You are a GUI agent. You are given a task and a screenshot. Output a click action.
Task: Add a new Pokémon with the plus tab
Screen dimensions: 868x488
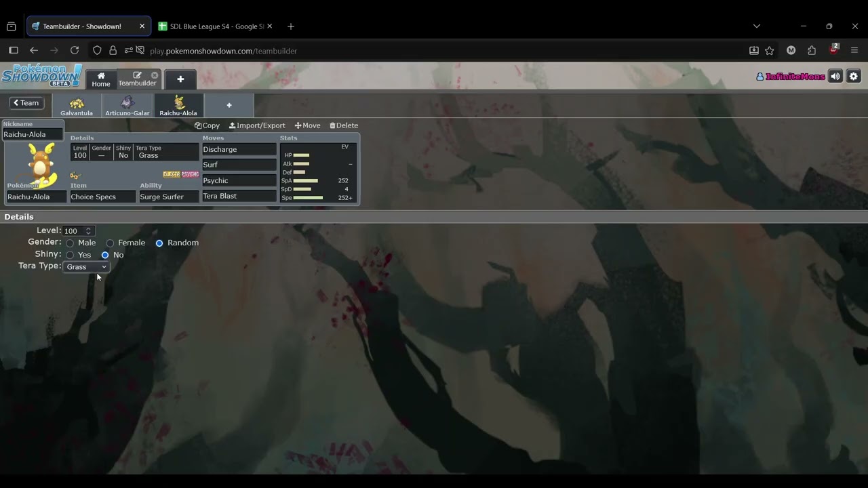[229, 106]
